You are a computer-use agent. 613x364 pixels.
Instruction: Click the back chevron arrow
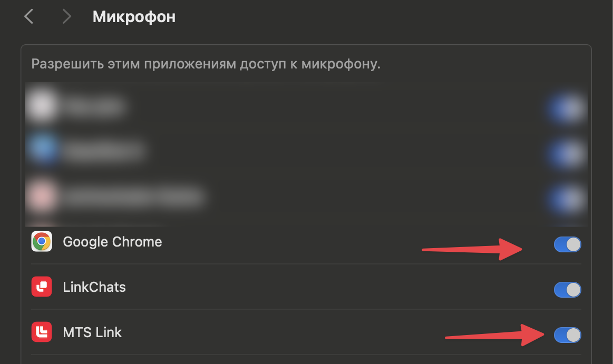[x=29, y=17]
